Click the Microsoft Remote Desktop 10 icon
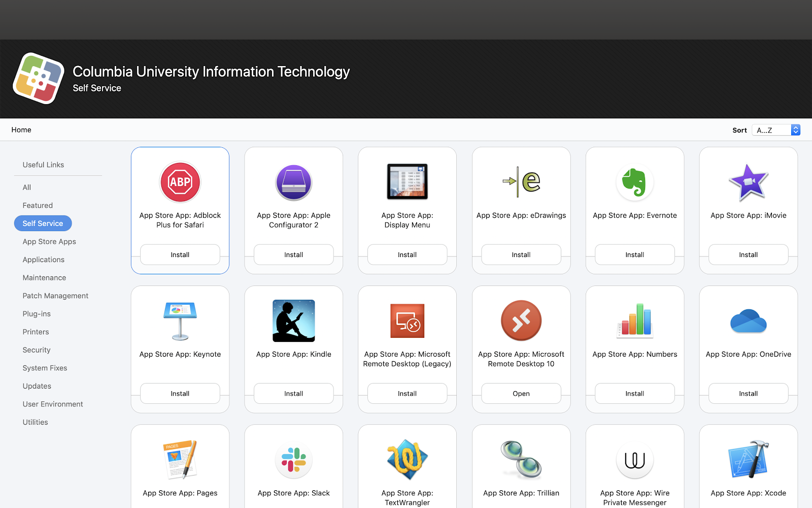This screenshot has height=508, width=812. pos(521,321)
